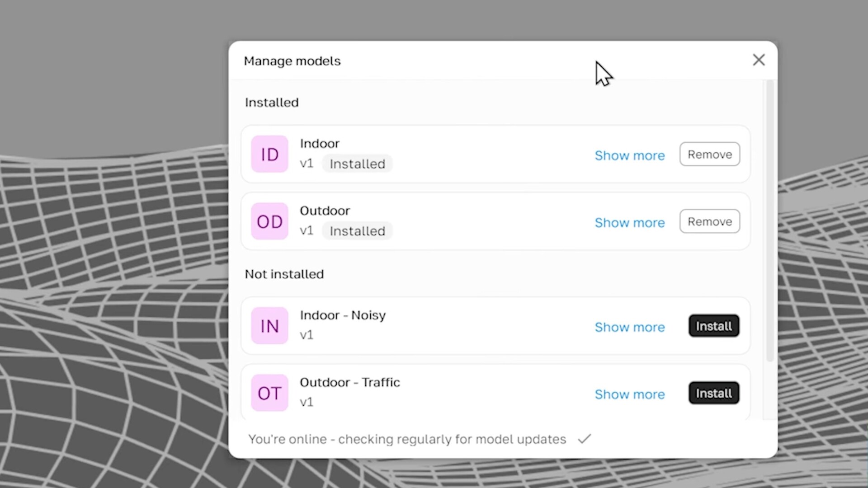
Task: Click the models list vertical scrollbar
Action: coord(770,221)
